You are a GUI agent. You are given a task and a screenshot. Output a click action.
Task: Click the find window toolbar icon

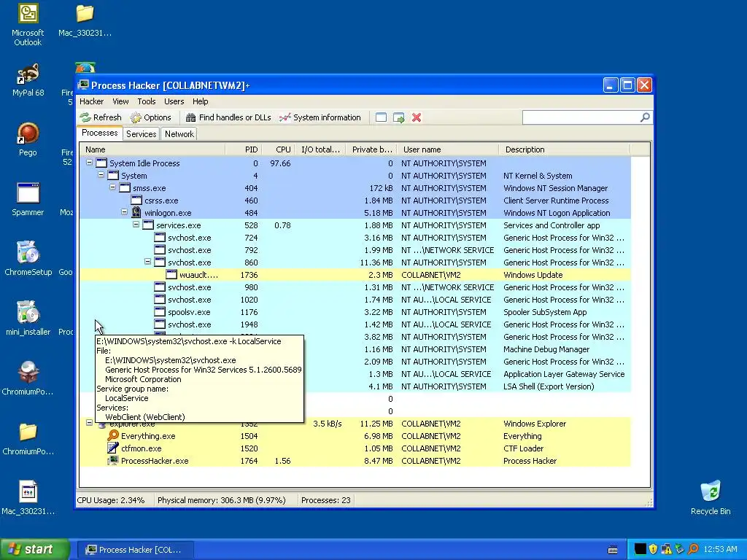pyautogui.click(x=381, y=117)
